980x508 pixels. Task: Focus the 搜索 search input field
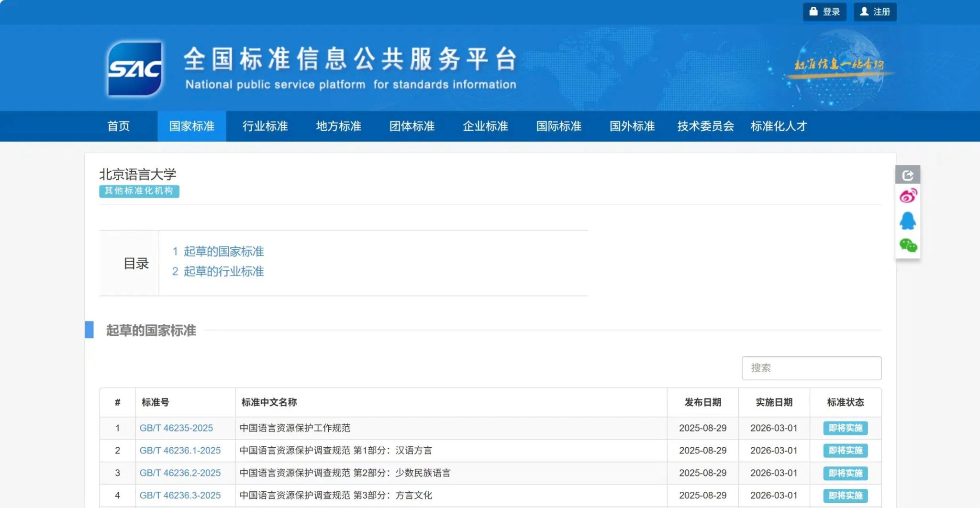pyautogui.click(x=811, y=368)
